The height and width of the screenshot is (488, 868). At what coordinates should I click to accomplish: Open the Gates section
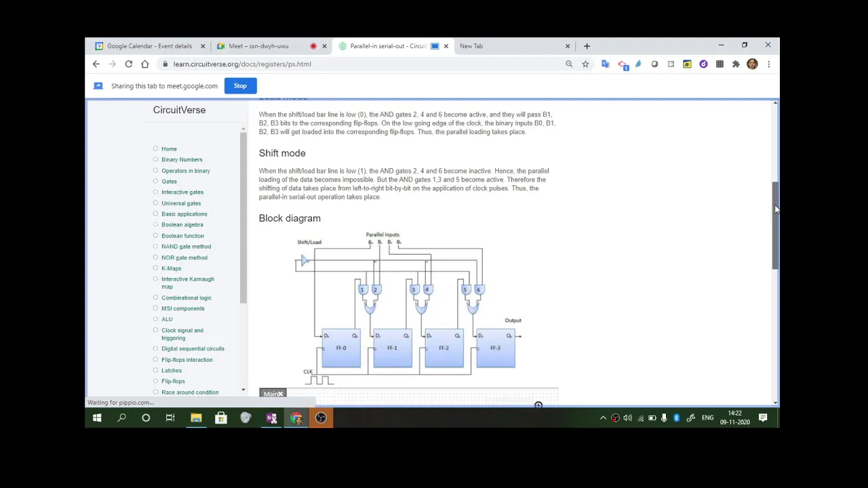(169, 181)
